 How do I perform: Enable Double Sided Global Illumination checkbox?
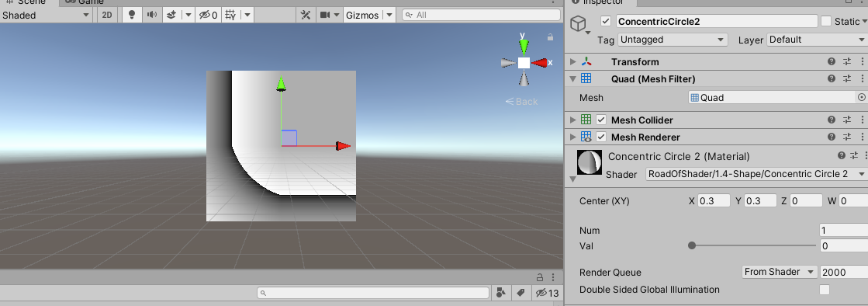[825, 290]
